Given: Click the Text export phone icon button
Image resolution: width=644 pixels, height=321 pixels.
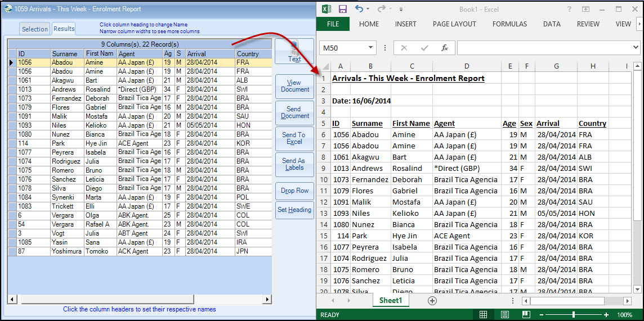Looking at the screenshot, I should pos(294,51).
